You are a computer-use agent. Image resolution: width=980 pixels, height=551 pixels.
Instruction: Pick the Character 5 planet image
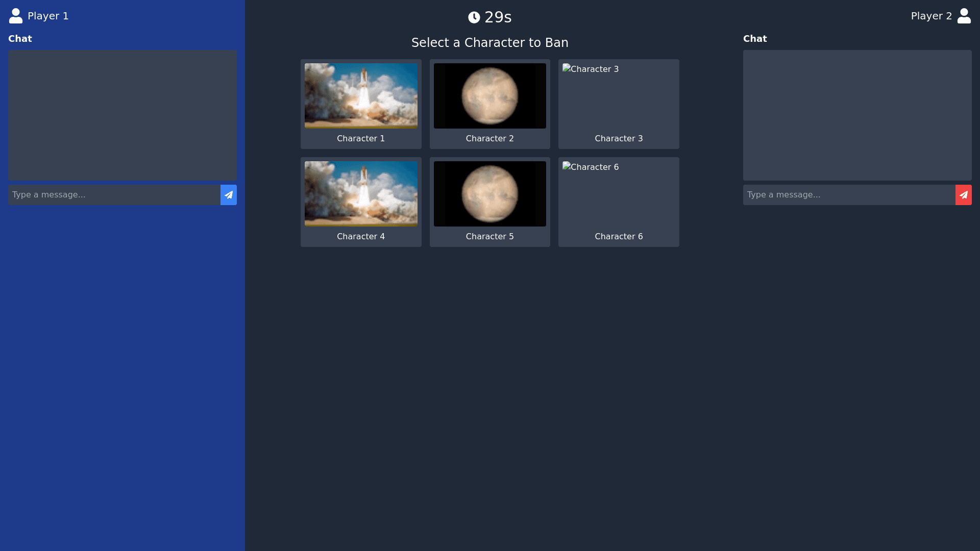[x=489, y=193]
